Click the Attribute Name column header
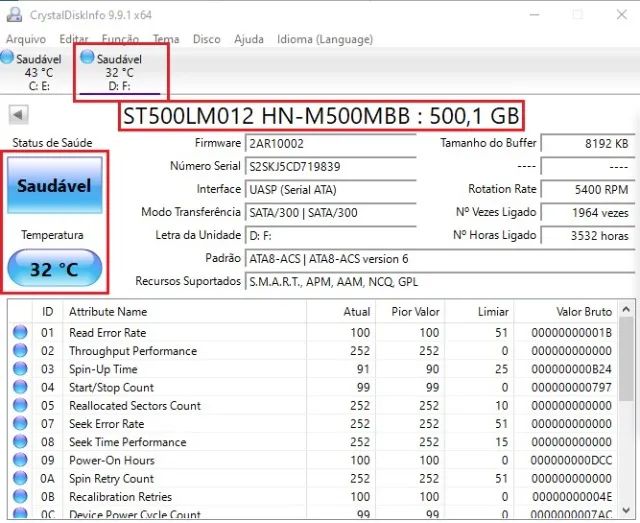The height and width of the screenshot is (523, 640). pyautogui.click(x=184, y=312)
